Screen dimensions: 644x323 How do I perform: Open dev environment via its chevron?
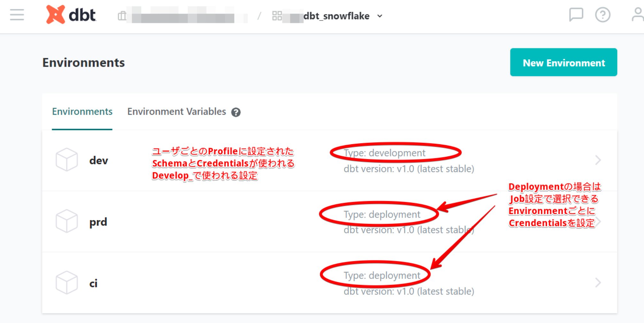[598, 160]
